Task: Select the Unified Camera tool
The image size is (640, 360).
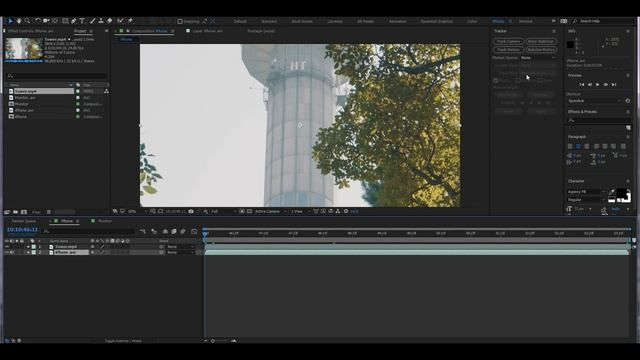Action: pyautogui.click(x=46, y=21)
